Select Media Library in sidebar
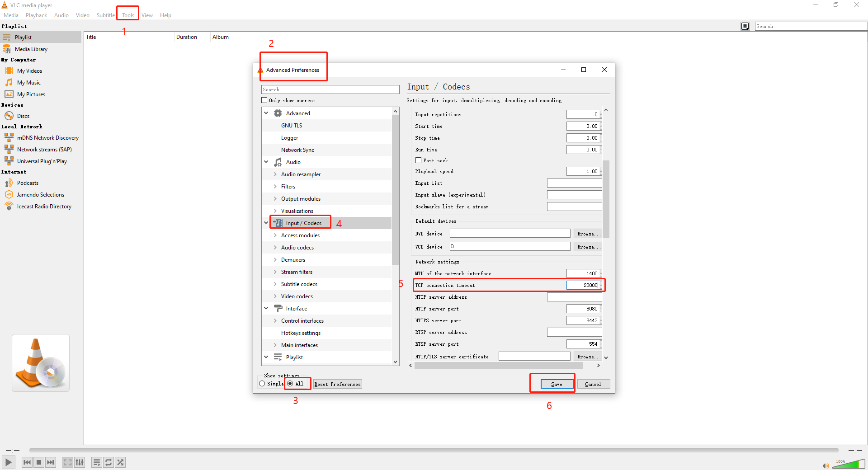Viewport: 868px width, 470px height. point(31,49)
